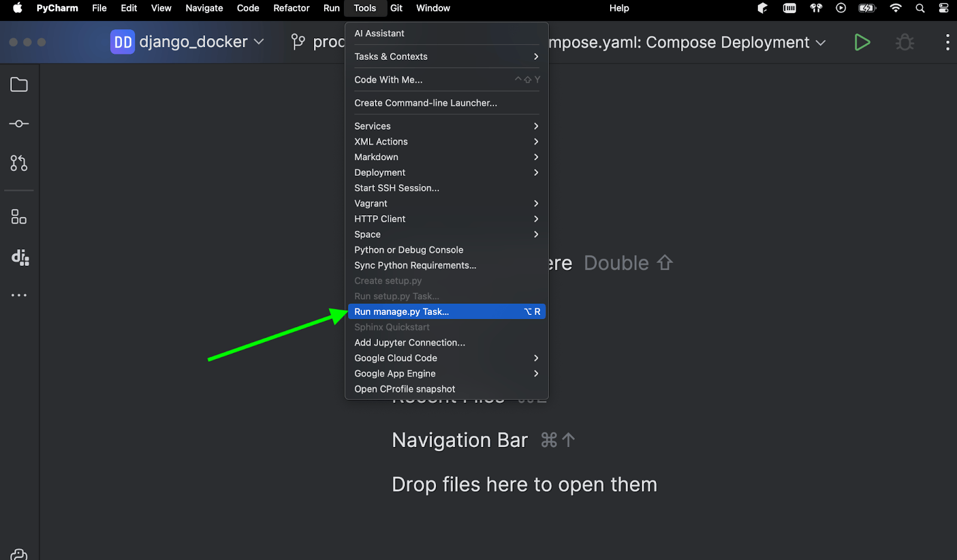957x560 pixels.
Task: Open the Structure tool window icon
Action: click(x=19, y=217)
